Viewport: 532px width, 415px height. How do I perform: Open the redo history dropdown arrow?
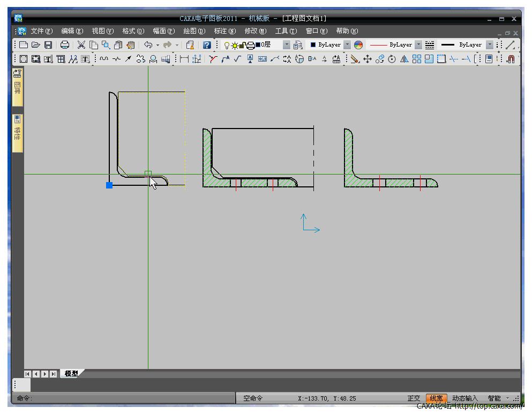[177, 45]
